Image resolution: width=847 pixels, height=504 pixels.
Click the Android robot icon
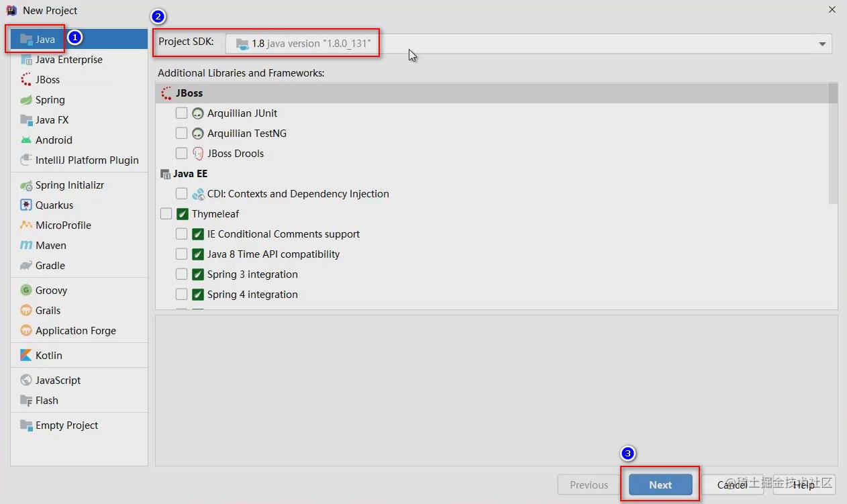coord(26,140)
